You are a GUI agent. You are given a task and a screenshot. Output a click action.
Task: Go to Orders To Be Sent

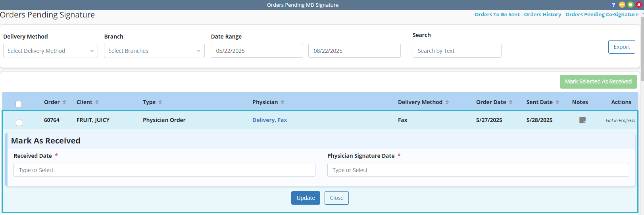click(497, 15)
